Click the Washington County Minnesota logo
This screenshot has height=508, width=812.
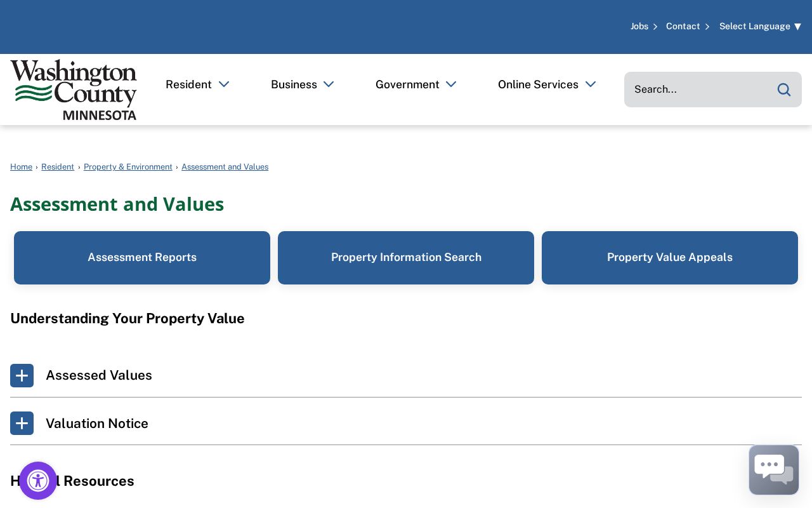74,90
